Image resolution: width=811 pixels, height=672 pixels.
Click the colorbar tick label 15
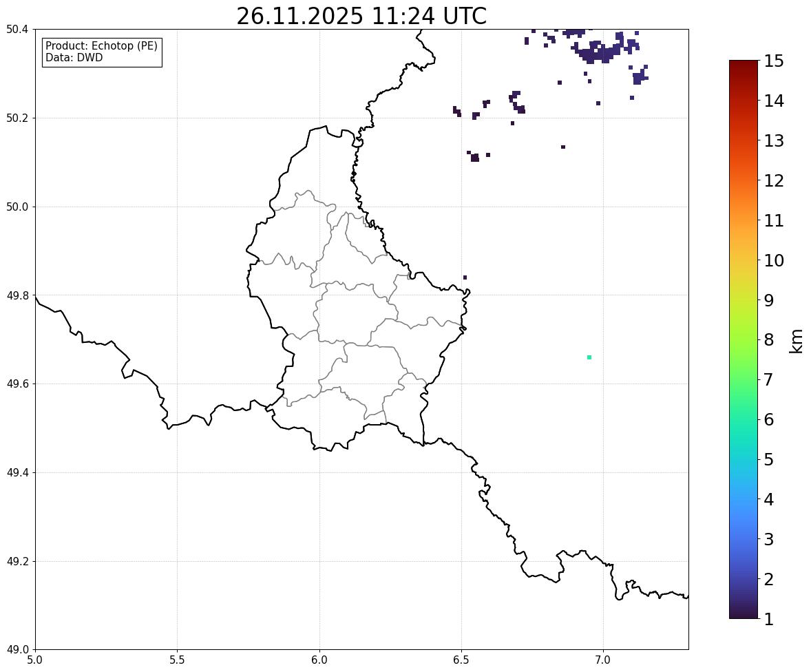click(x=774, y=61)
